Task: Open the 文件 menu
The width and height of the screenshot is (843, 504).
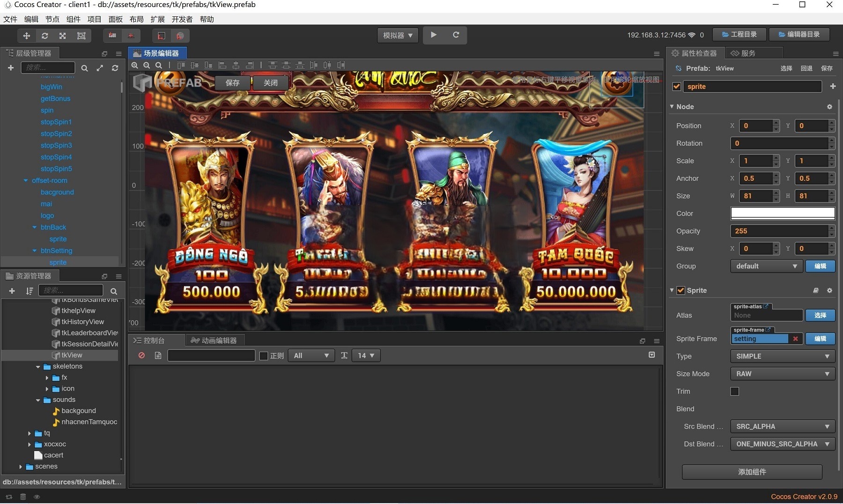Action: (10, 19)
